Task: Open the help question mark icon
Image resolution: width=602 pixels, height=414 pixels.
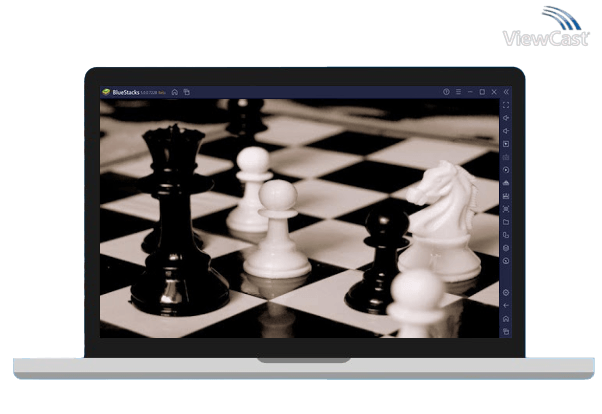Action: [446, 92]
